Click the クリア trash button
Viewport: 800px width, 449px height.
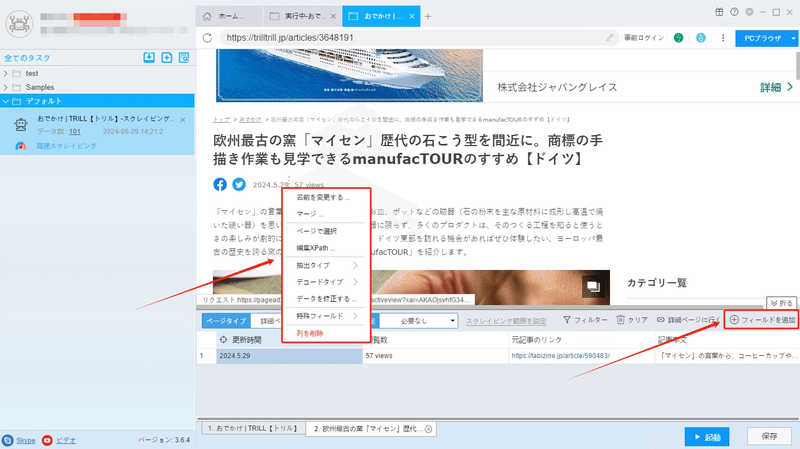point(632,320)
